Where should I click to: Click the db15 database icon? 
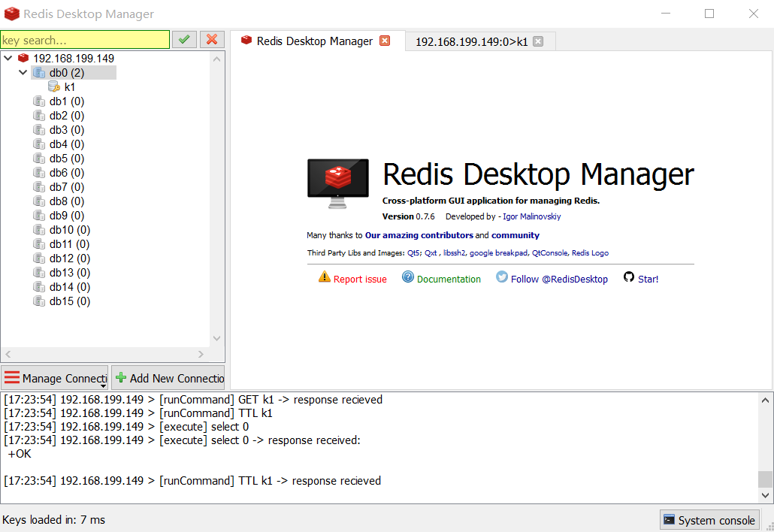39,301
